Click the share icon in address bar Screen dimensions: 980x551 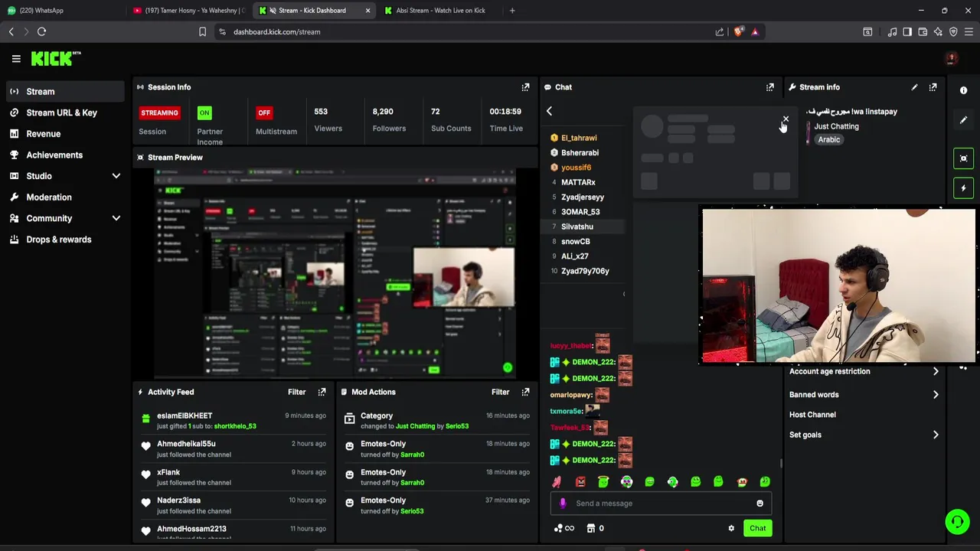click(x=719, y=31)
